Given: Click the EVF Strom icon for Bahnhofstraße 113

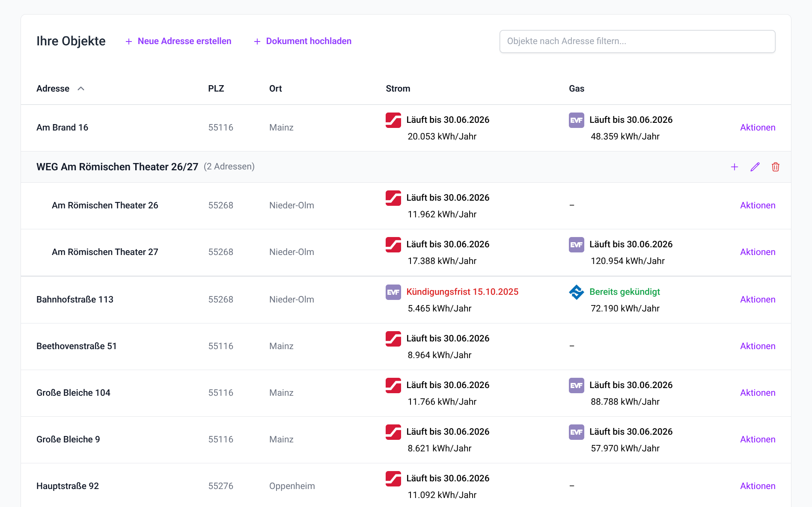Looking at the screenshot, I should (x=393, y=292).
